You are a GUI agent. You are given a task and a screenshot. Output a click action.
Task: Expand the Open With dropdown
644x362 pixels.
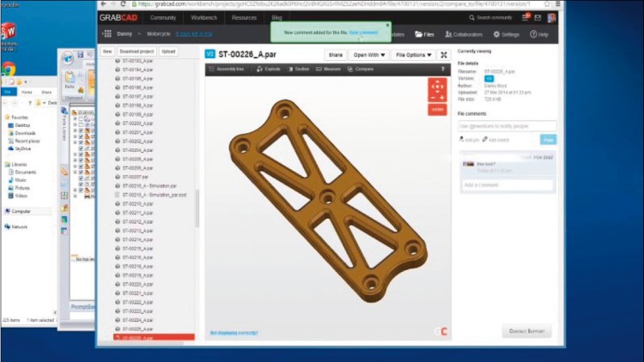point(368,54)
